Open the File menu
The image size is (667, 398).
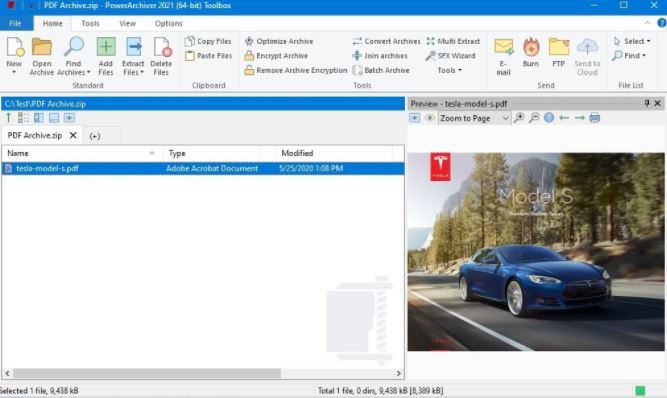click(x=15, y=23)
